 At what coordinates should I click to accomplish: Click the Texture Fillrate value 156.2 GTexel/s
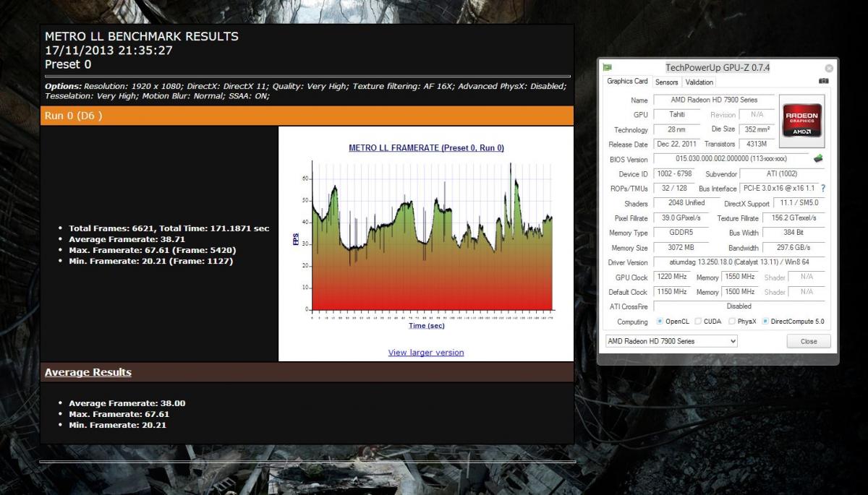tap(794, 218)
